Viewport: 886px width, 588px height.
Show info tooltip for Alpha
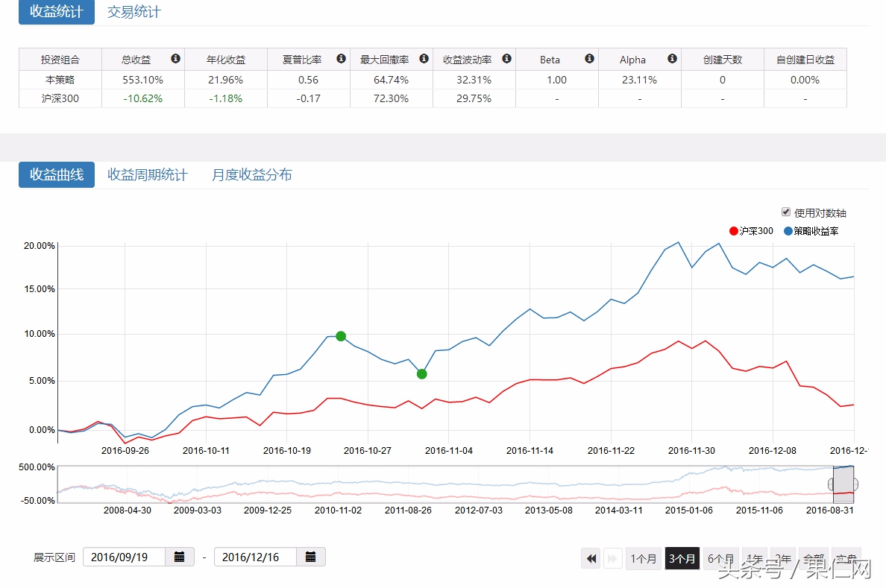click(x=673, y=59)
